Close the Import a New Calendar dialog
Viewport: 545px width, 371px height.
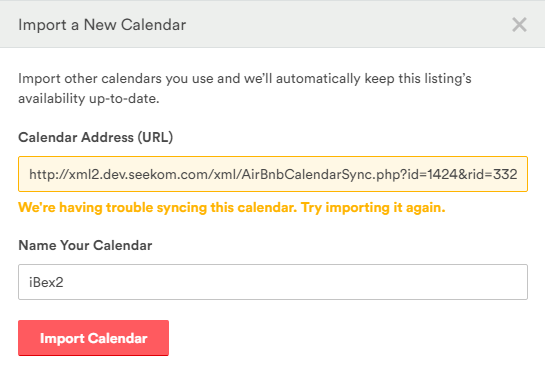[x=519, y=25]
